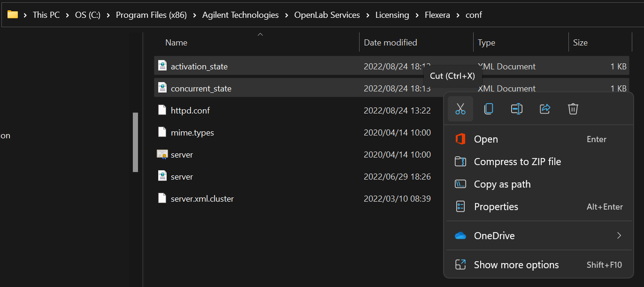The image size is (644, 287).
Task: Expand chevron after Program Files (x86)
Action: coord(194,15)
